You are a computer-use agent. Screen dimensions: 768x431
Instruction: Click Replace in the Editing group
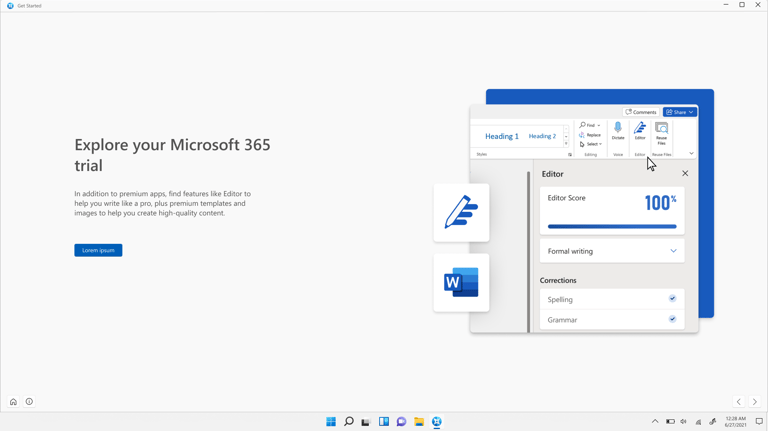coord(590,135)
